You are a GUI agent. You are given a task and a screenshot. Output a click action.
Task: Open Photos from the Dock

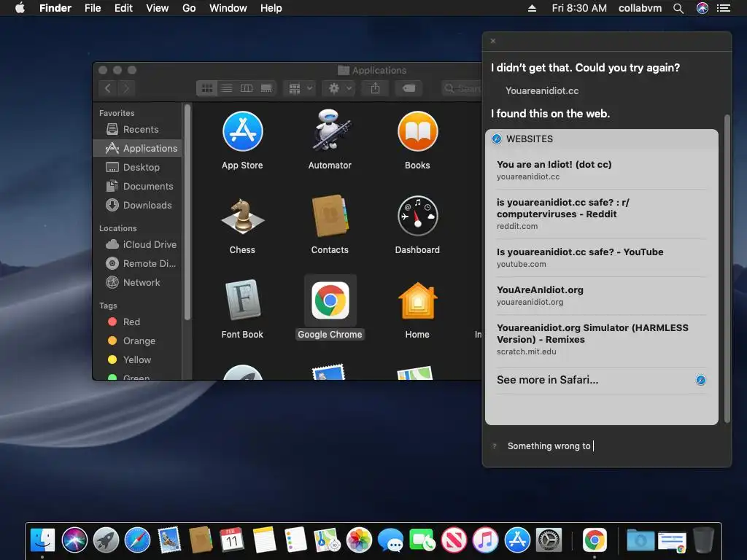tap(359, 540)
